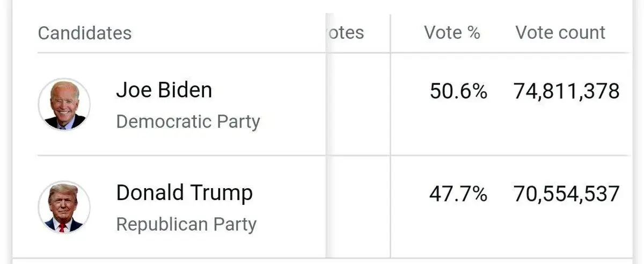This screenshot has height=264, width=644.
Task: Click blank space right of the Candidates header
Action: 225,33
